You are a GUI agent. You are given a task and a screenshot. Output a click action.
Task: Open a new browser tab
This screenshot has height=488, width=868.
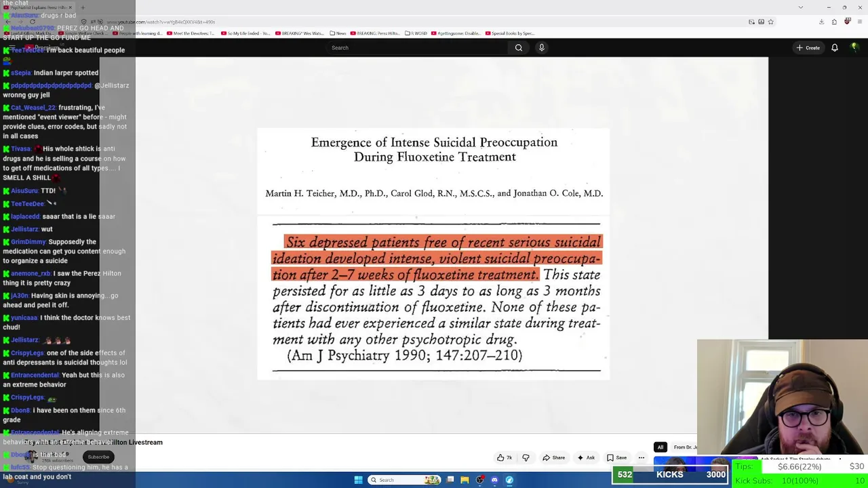[83, 7]
